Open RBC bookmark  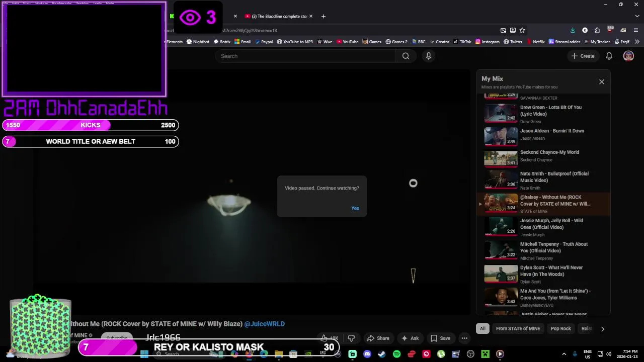[419, 42]
